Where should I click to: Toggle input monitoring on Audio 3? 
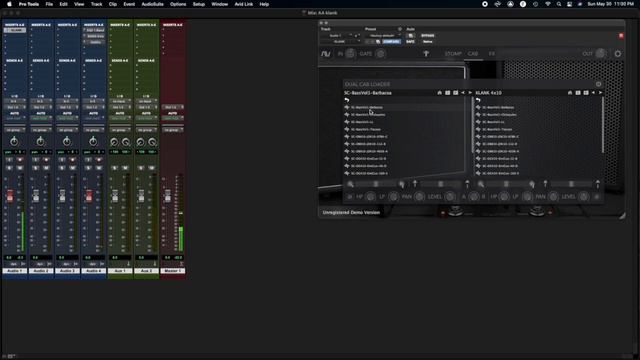[x=62, y=160]
